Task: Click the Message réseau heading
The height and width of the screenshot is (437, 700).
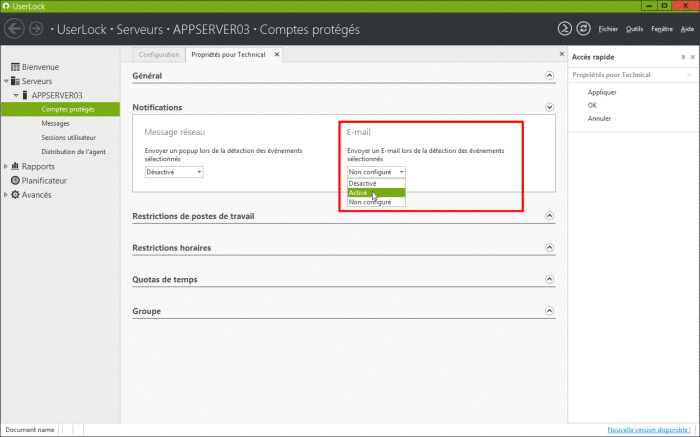Action: (x=175, y=132)
